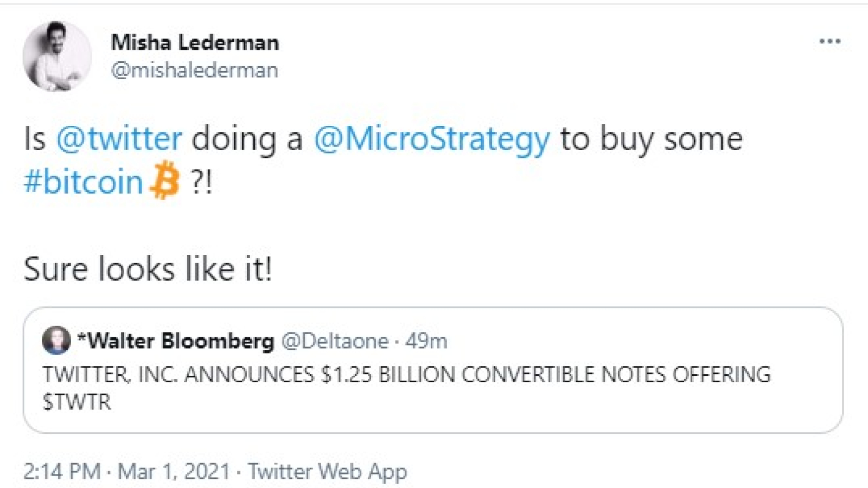
Task: Open the @mishalederman handle
Action: pyautogui.click(x=194, y=70)
